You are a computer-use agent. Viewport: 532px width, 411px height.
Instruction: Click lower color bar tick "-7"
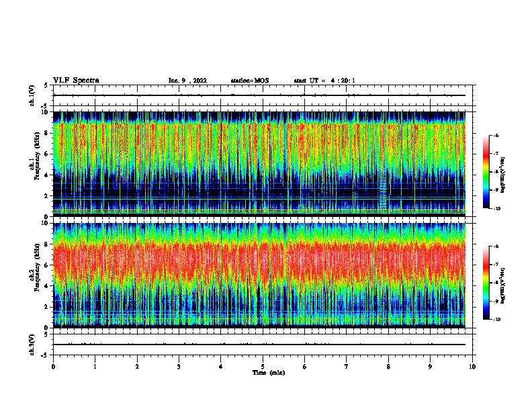(496, 265)
